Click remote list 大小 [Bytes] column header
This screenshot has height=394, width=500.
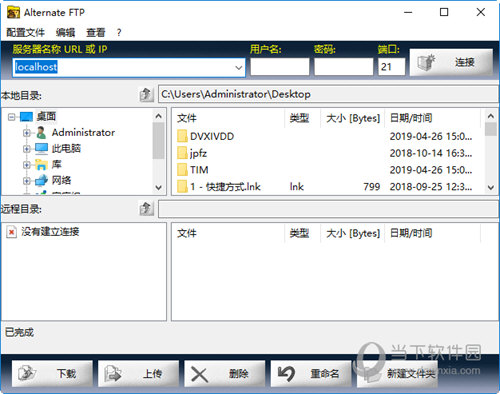[x=353, y=233]
